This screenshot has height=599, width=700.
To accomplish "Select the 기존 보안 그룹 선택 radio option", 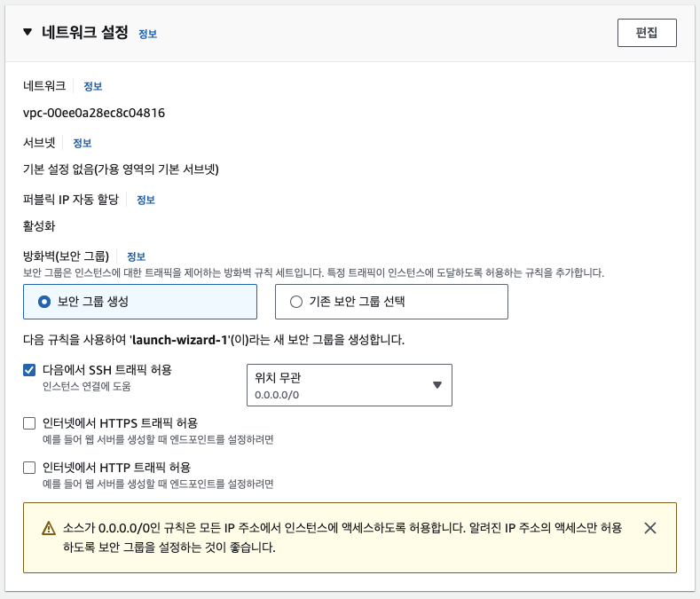I will 391,302.
